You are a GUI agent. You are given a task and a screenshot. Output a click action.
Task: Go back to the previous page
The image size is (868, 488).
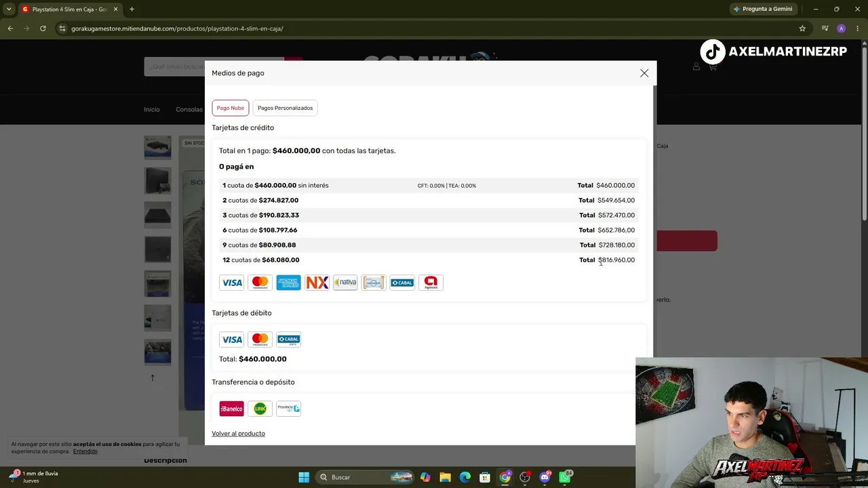click(x=10, y=28)
